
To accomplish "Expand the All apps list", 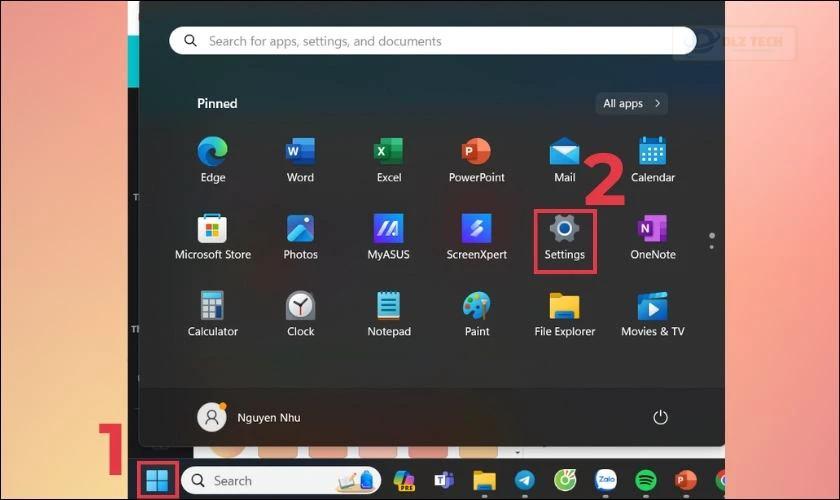I will coord(632,103).
